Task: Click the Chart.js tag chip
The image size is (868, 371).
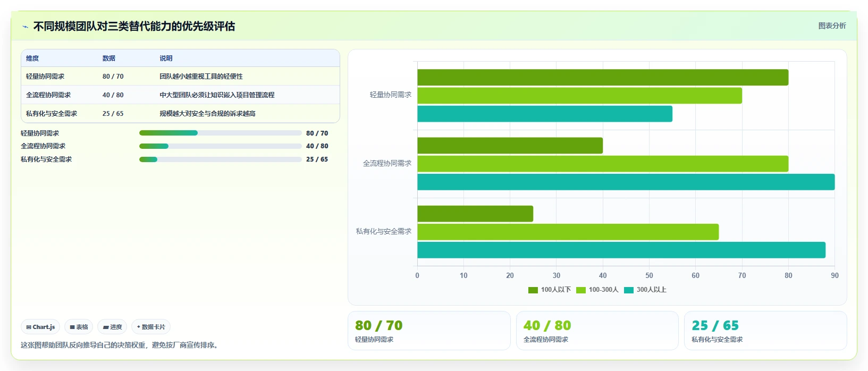Action: [x=40, y=327]
